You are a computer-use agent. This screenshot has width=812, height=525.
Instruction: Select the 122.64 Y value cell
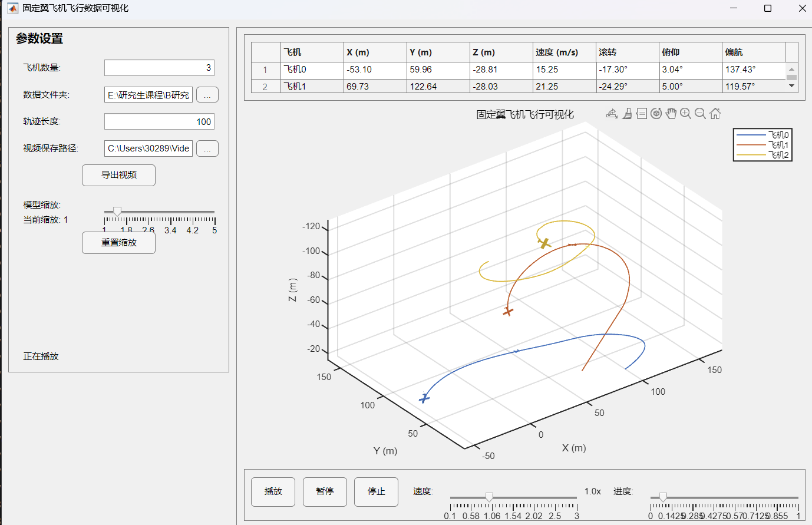coord(438,86)
